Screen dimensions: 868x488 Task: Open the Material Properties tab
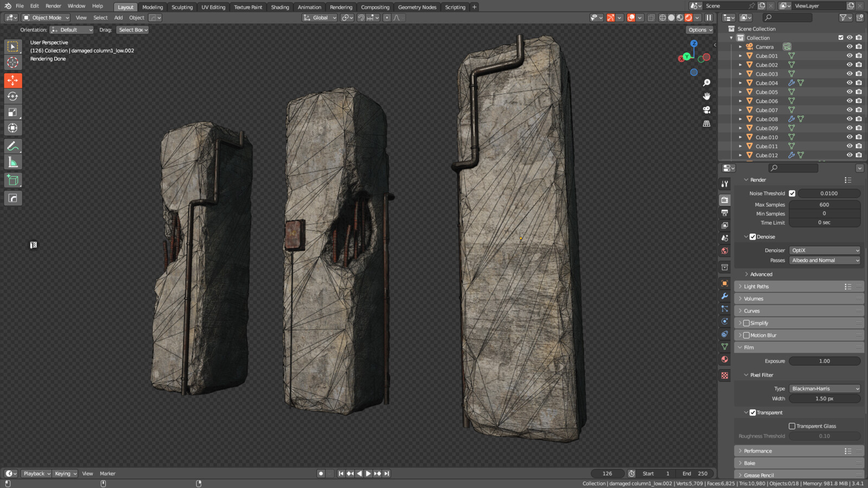(724, 359)
